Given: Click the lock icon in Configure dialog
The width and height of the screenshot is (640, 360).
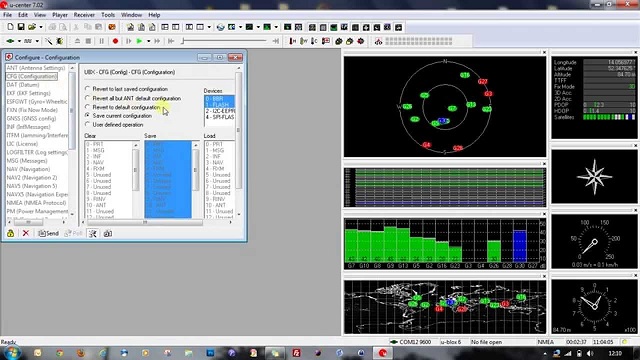Looking at the screenshot, I should (x=10, y=233).
